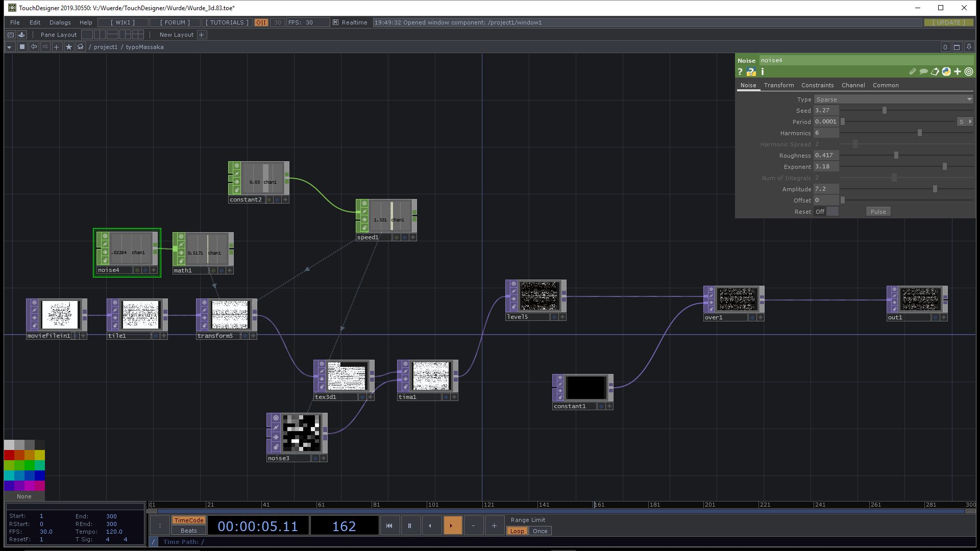
Task: Click the navigate back arrow icon
Action: point(34,47)
